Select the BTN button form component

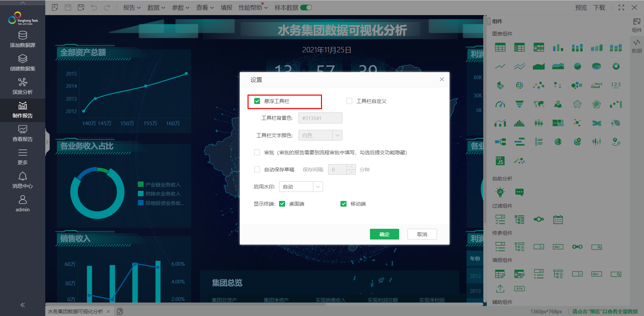click(x=519, y=288)
